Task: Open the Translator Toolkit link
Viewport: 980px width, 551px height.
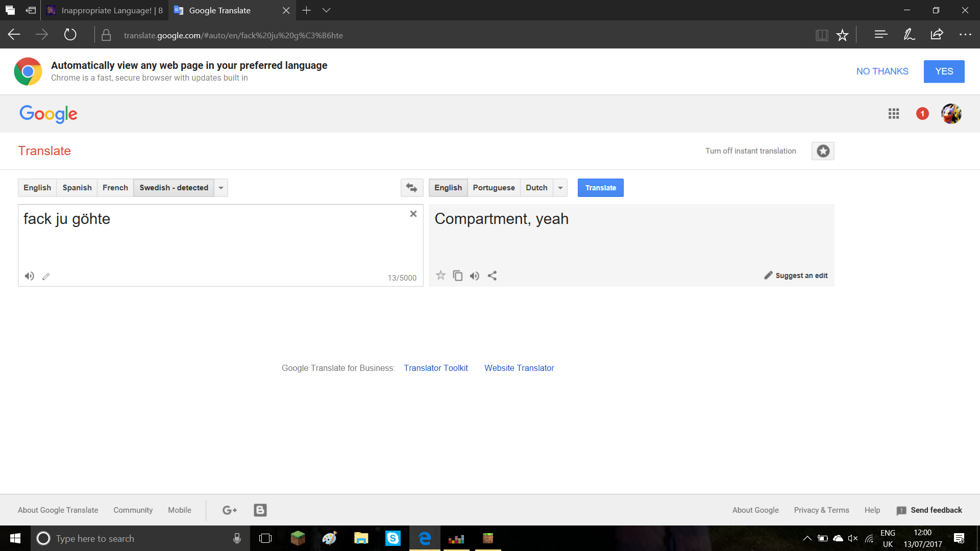Action: click(436, 368)
